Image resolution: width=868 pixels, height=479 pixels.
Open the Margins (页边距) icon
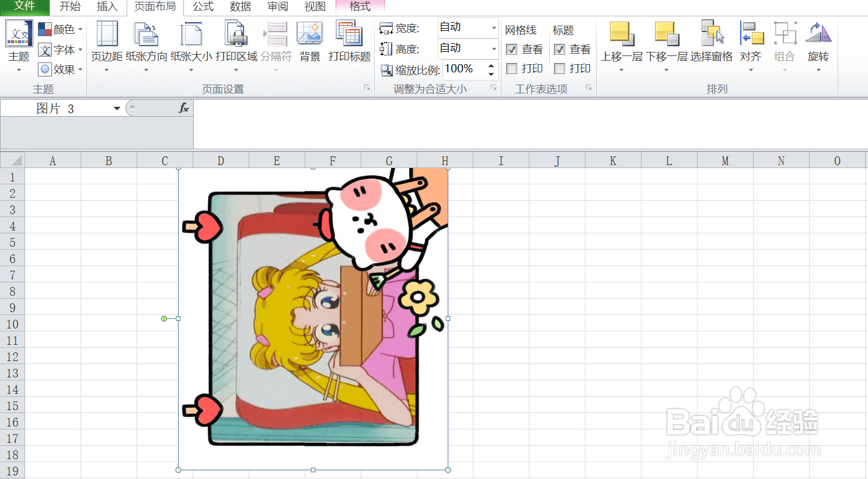pos(107,34)
